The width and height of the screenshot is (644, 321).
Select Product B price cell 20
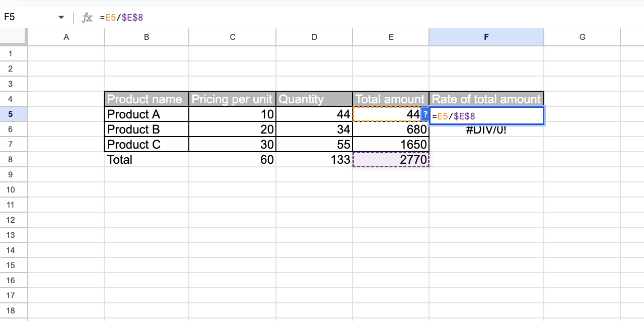pos(233,129)
